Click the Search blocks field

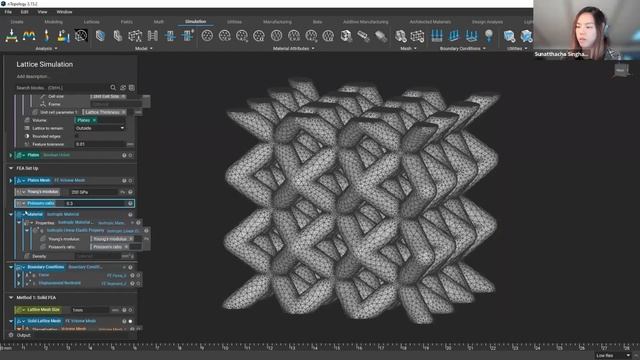click(x=61, y=88)
